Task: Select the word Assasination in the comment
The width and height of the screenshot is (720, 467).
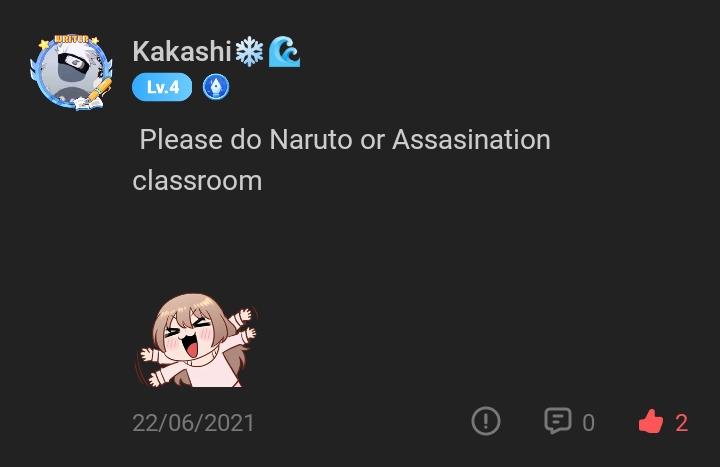Action: pyautogui.click(x=472, y=139)
